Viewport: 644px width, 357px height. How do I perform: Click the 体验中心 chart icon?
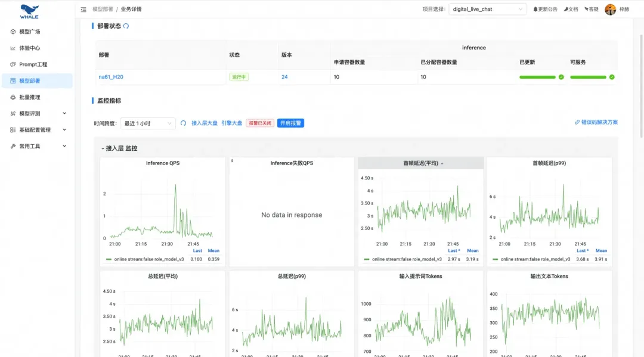coord(13,48)
